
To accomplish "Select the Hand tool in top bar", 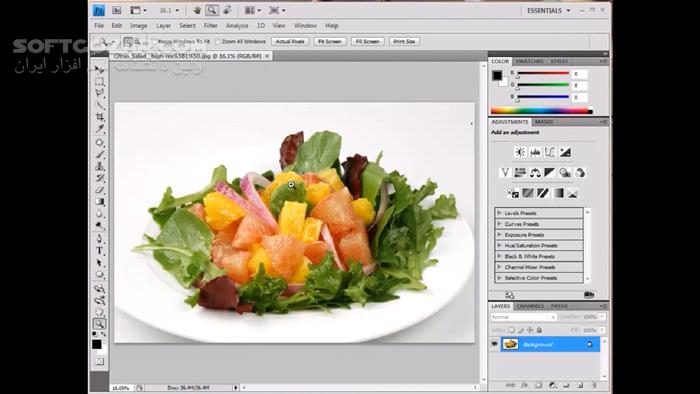I will (x=197, y=10).
